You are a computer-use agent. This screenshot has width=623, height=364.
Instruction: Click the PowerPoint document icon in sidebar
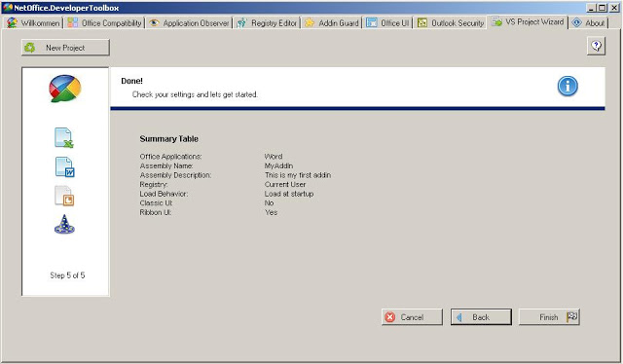(x=64, y=196)
